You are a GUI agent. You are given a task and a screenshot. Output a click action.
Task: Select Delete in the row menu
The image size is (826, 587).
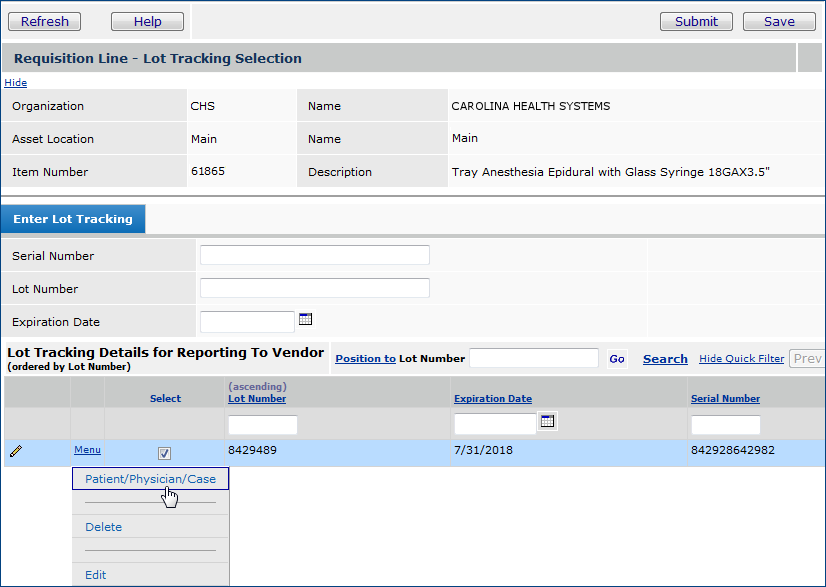pyautogui.click(x=103, y=527)
